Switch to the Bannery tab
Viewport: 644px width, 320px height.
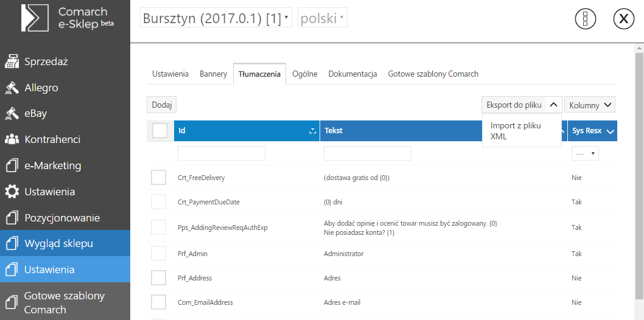(214, 74)
